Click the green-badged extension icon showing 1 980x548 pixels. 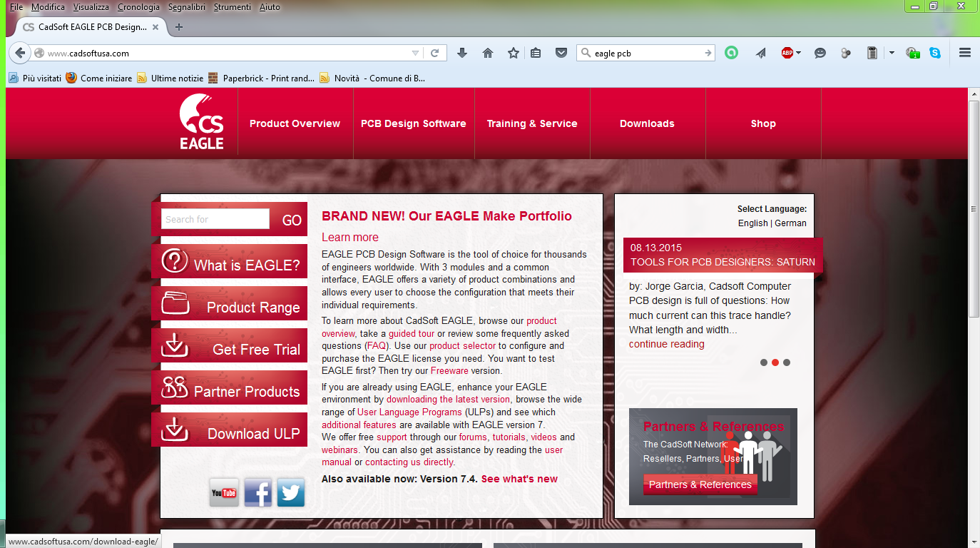(x=912, y=53)
